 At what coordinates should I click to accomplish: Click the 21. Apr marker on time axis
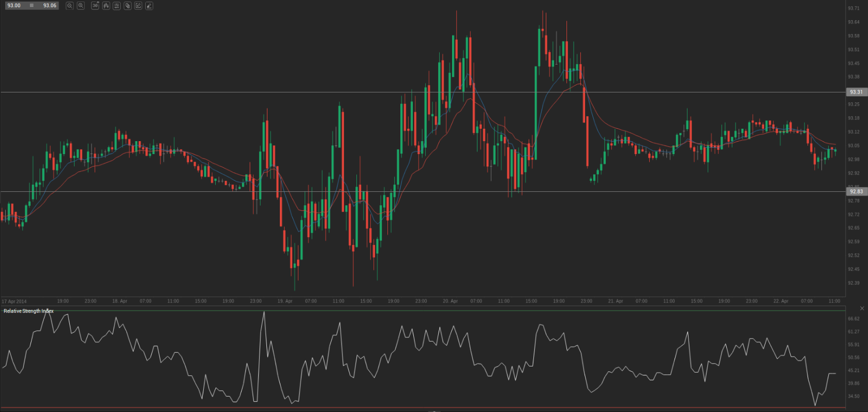(615, 301)
